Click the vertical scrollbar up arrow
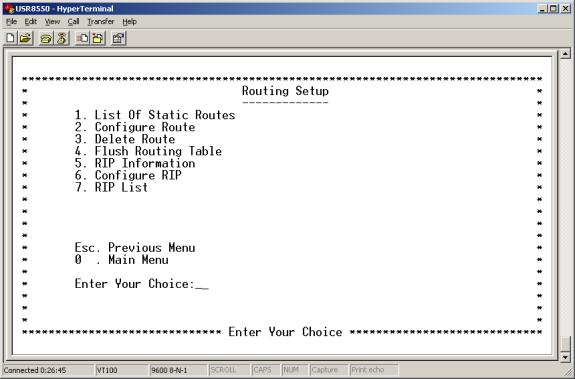This screenshot has width=575, height=379. pyautogui.click(x=565, y=54)
